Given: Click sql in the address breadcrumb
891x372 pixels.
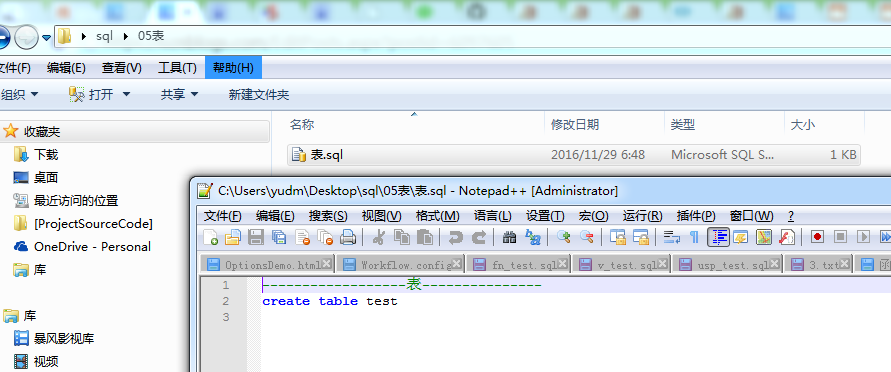Looking at the screenshot, I should [104, 37].
